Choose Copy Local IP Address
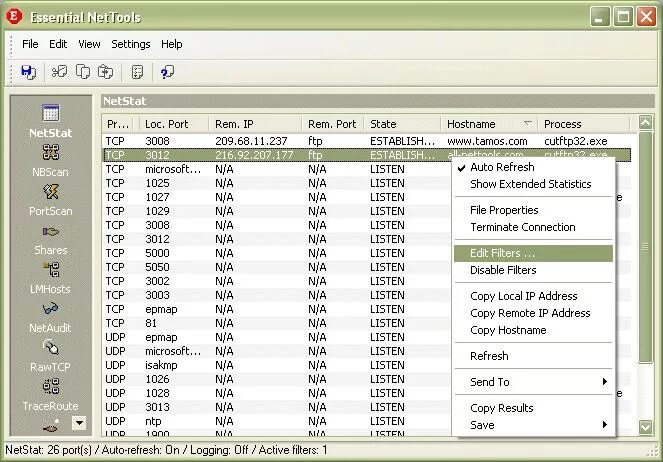Image resolution: width=663 pixels, height=462 pixels. 534,296
